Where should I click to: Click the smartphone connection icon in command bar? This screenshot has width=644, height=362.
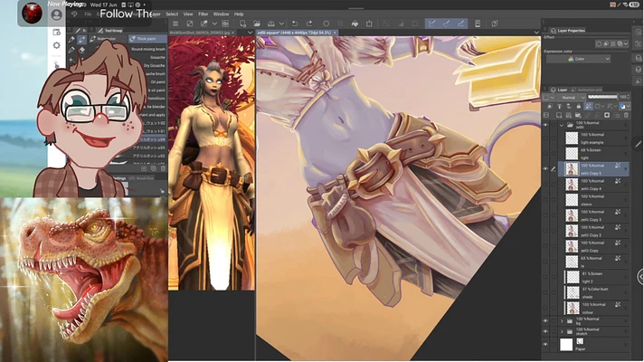click(478, 24)
